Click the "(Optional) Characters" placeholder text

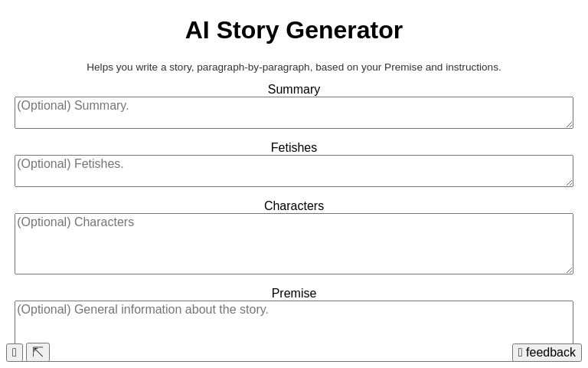click(76, 222)
